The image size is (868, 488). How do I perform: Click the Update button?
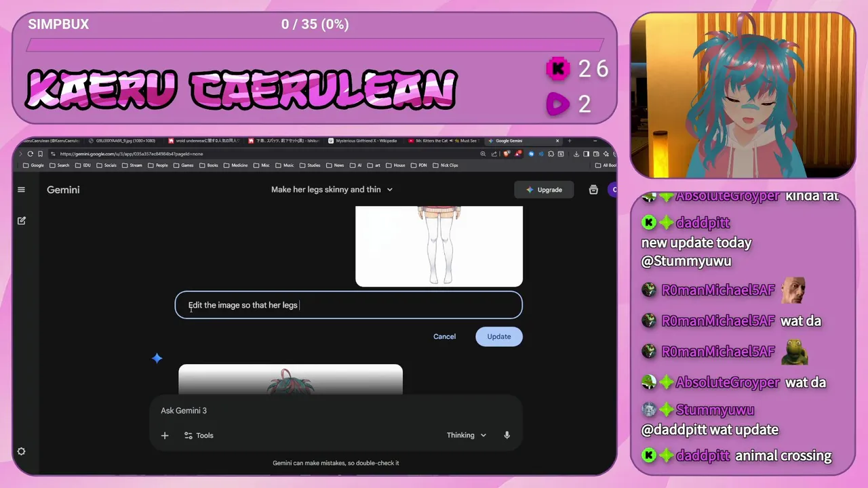tap(499, 337)
